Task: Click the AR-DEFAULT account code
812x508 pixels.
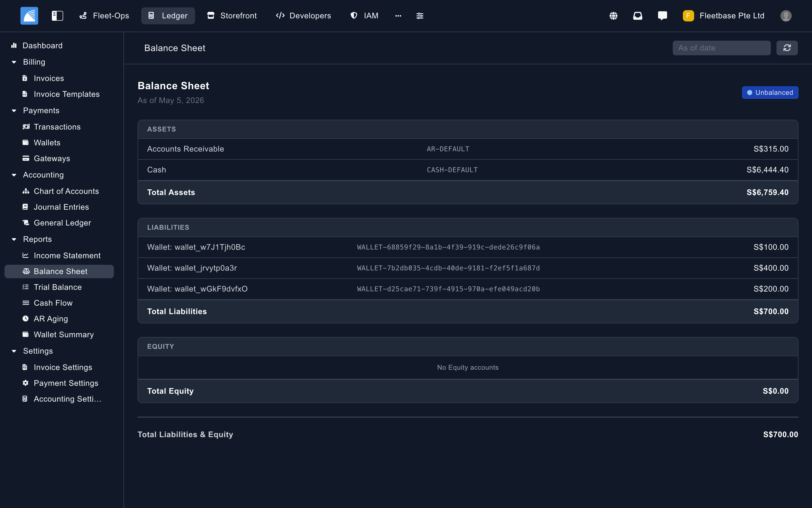Action: 448,149
